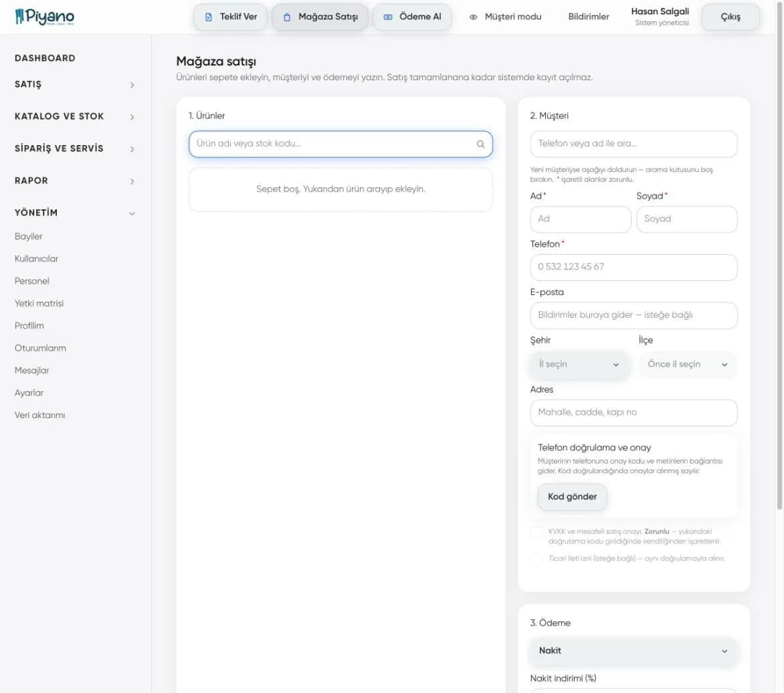The image size is (784, 693).
Task: Tick the Ticari ileti izni checkbox
Action: [x=536, y=559]
